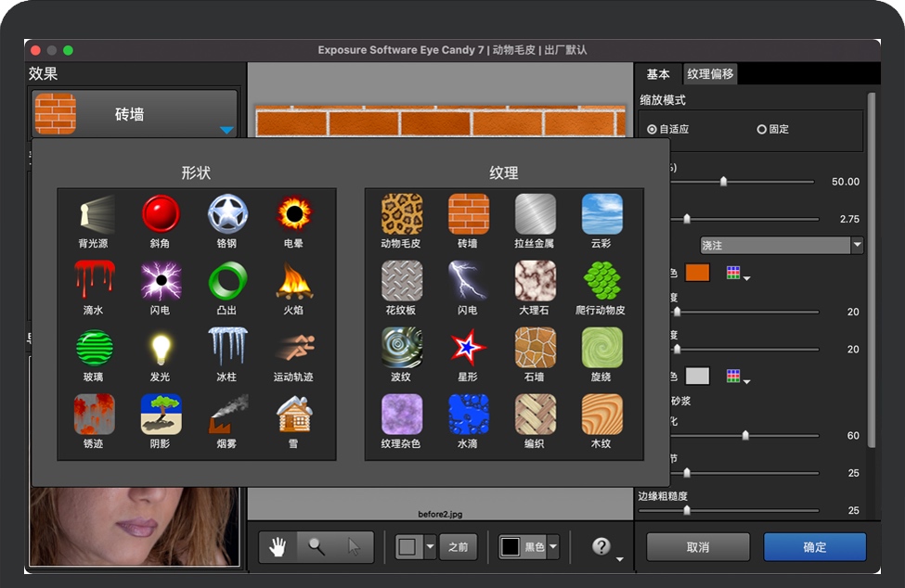The height and width of the screenshot is (588, 905).
Task: Select the 大理石 marble texture icon
Action: click(535, 281)
